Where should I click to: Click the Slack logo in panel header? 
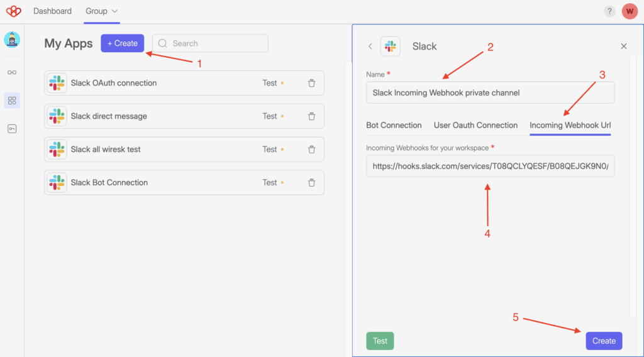390,47
